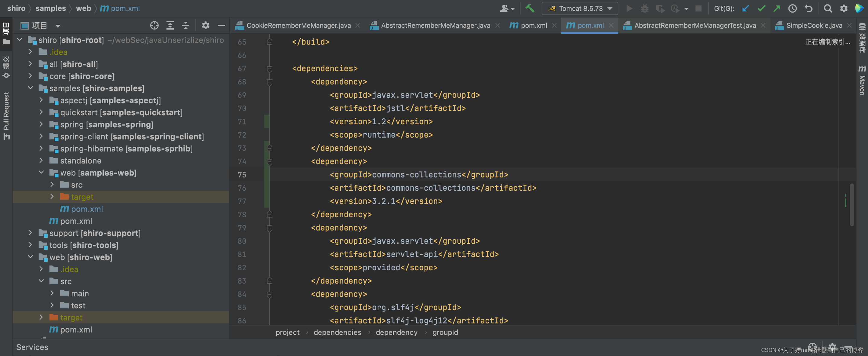Viewport: 868px width, 356px height.
Task: Run with coverage icon
Action: pyautogui.click(x=660, y=8)
